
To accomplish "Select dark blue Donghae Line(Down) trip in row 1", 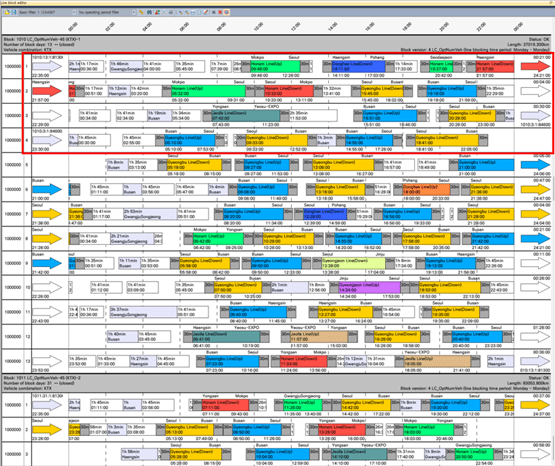I will 358,66.
